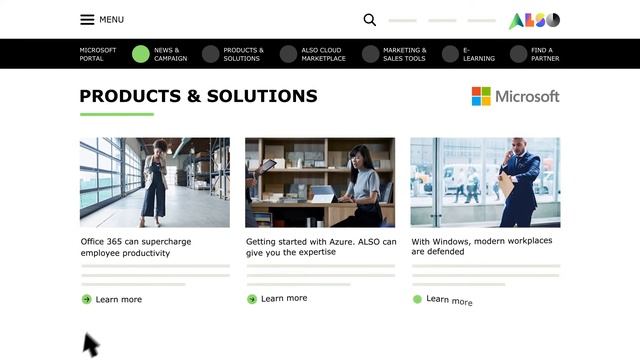
Task: Open Marketing & Sales Tools nav item
Action: pos(404,54)
